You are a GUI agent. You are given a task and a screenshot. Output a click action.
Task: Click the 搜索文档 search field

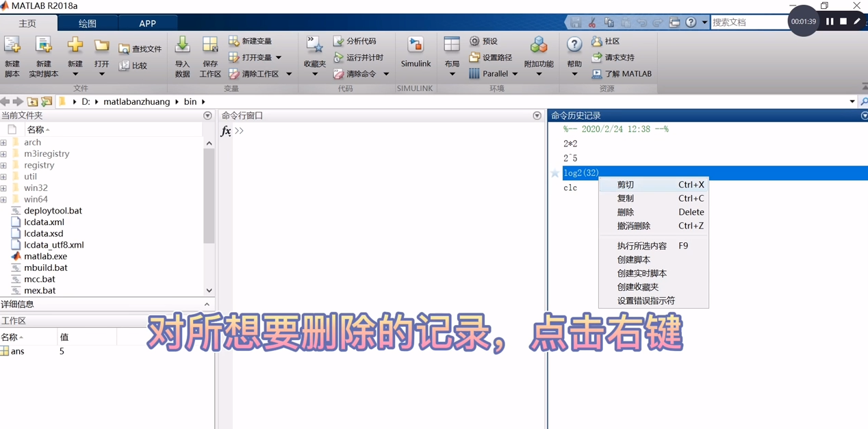tap(749, 23)
